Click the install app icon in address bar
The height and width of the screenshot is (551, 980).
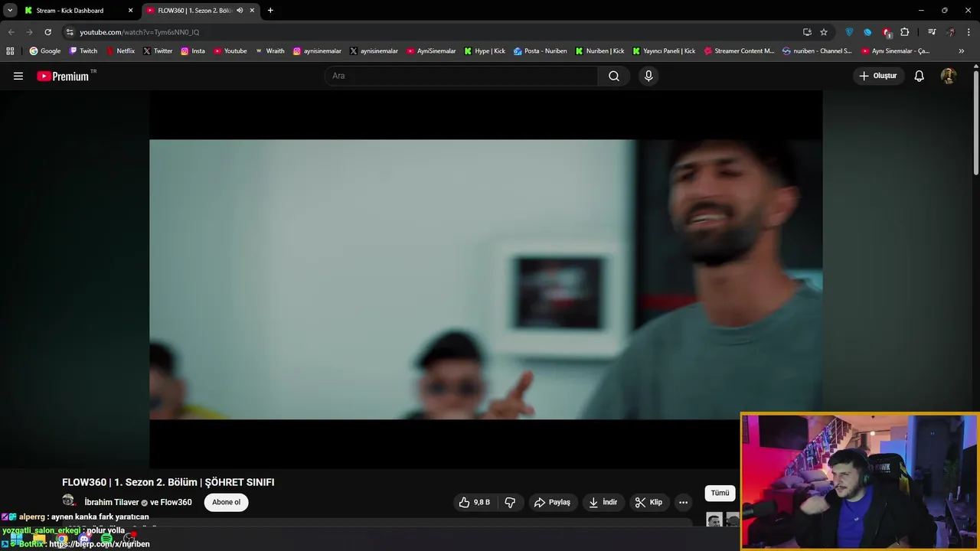coord(807,32)
